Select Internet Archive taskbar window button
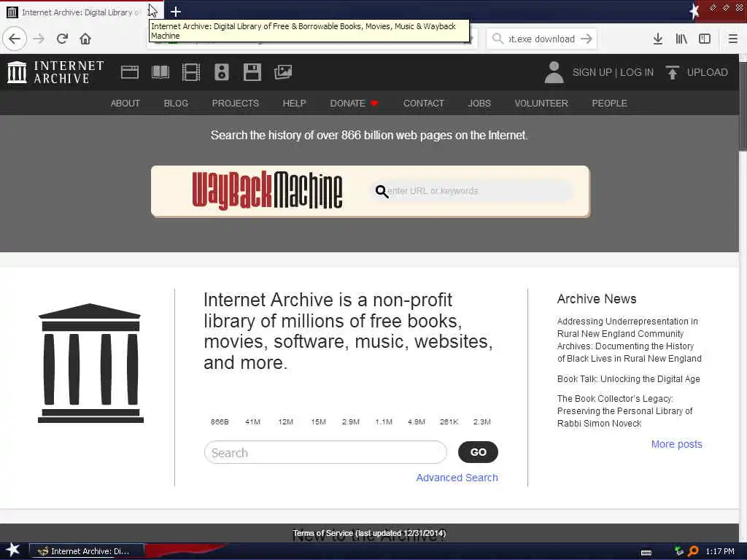747x560 pixels. 87,551
